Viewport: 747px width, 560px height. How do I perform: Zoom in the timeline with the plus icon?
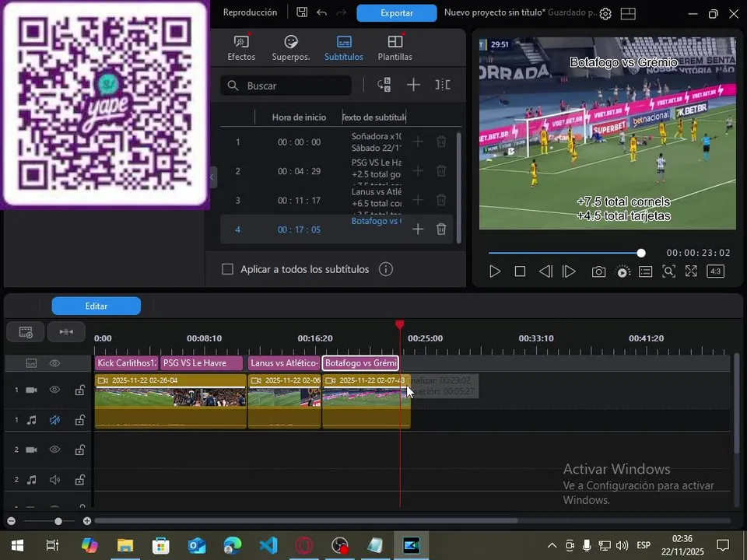87,521
